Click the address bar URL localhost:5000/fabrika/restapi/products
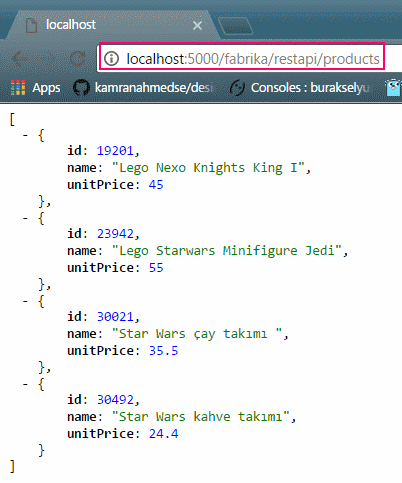This screenshot has width=402, height=483. [x=253, y=59]
